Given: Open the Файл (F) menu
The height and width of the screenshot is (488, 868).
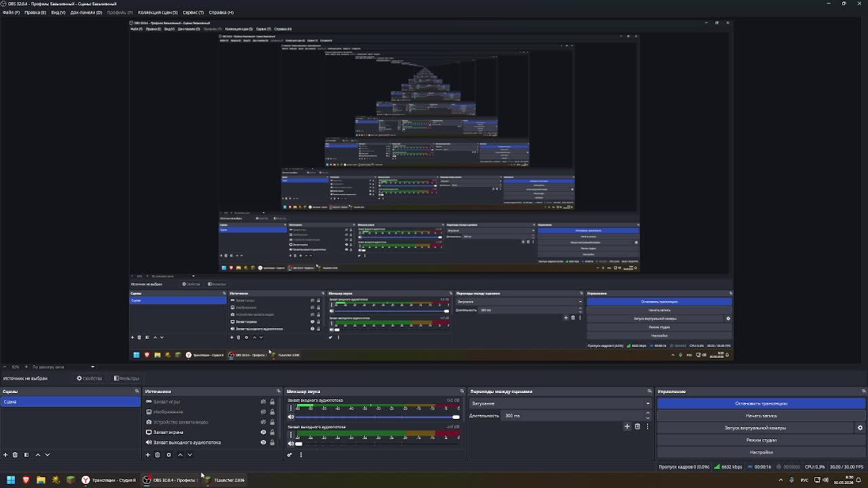Looking at the screenshot, I should pos(11,12).
